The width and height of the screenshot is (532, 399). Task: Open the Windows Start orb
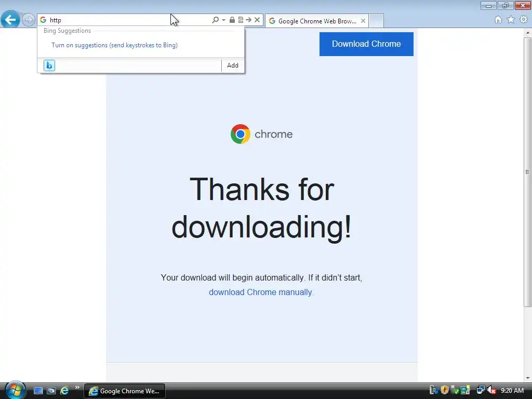coord(15,390)
